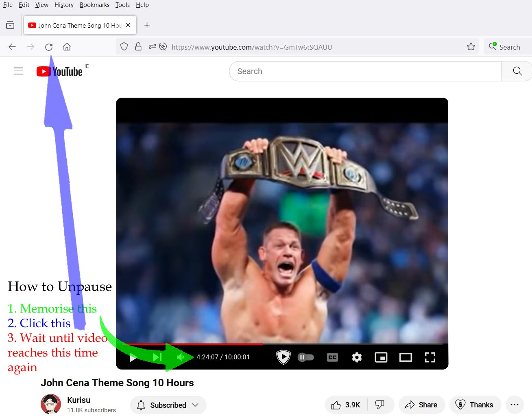Viewport: 532px width, 420px height.
Task: Click the YouTube search magnifier button
Action: 517,71
